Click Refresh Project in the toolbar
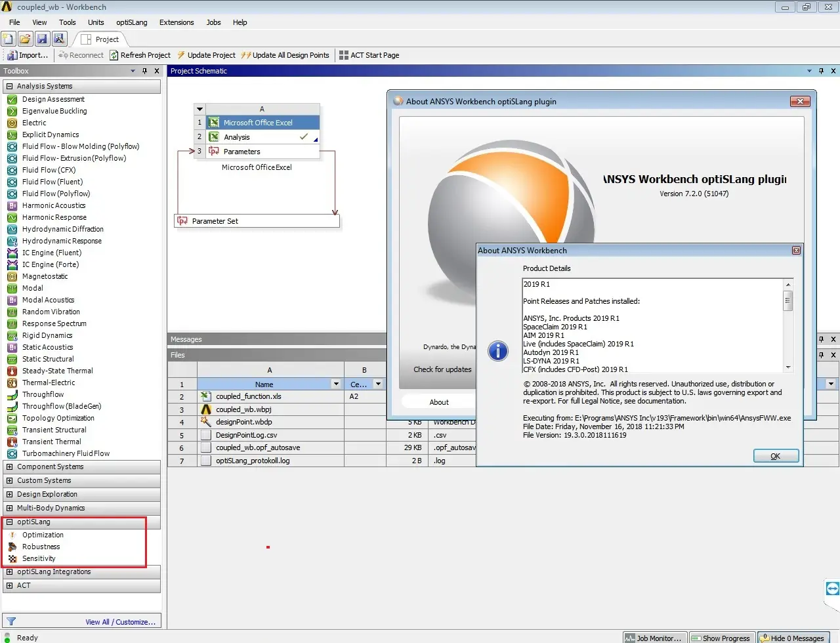 click(x=140, y=55)
